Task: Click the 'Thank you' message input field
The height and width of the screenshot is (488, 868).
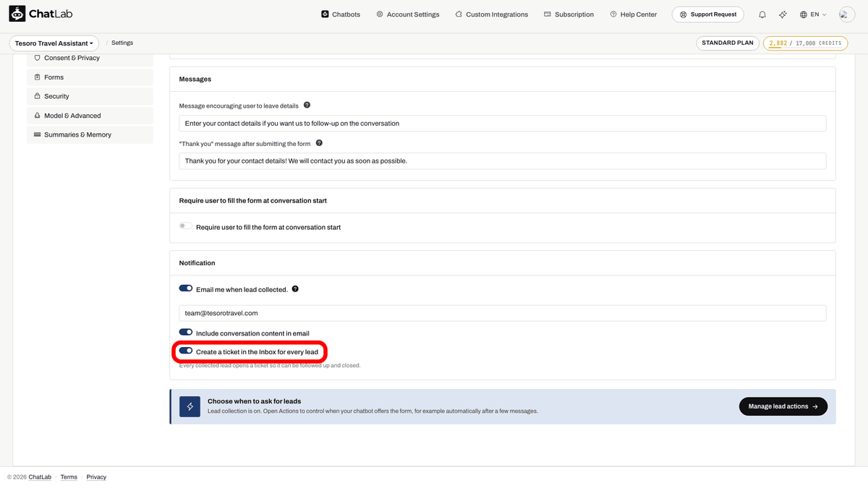Action: click(503, 161)
